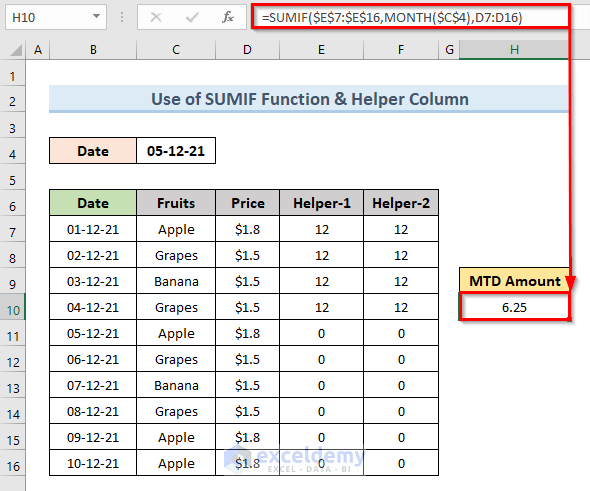Select date cell 06-12-21

[93, 359]
